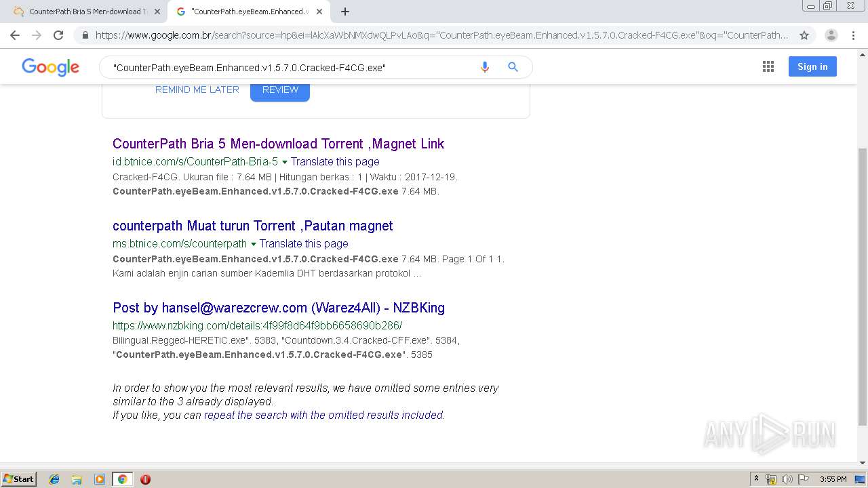The height and width of the screenshot is (488, 868).
Task: Choose REMIND ME LATER
Action: click(x=197, y=89)
